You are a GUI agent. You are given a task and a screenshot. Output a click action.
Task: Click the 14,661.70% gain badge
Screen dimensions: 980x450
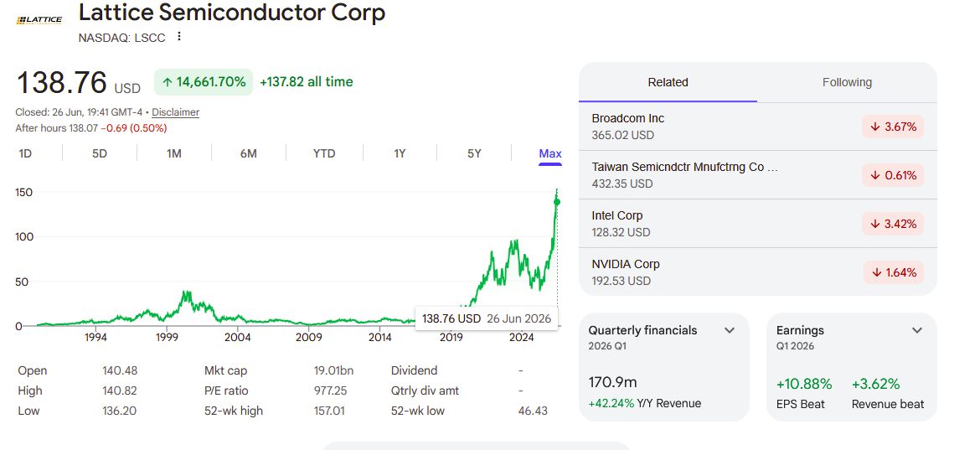[x=204, y=82]
